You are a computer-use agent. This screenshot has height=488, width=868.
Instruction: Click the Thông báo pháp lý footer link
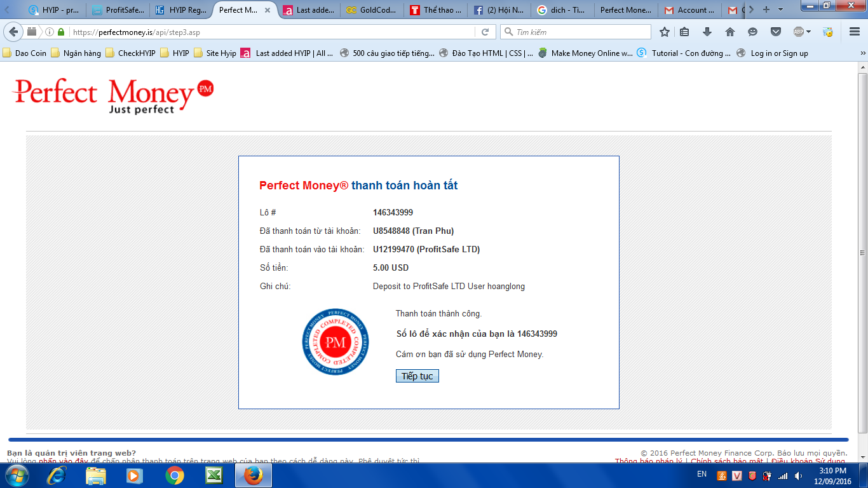click(x=648, y=461)
